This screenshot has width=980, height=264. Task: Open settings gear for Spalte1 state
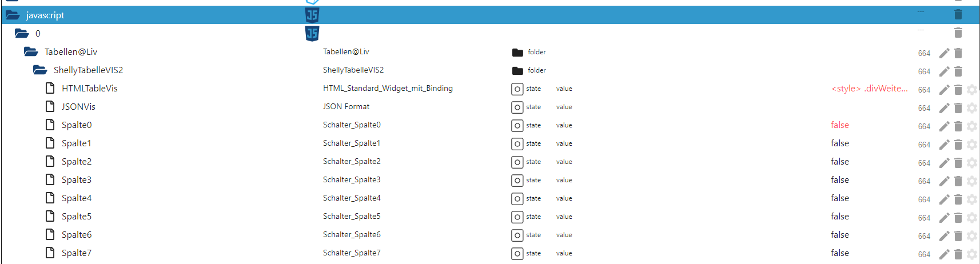coord(971,145)
